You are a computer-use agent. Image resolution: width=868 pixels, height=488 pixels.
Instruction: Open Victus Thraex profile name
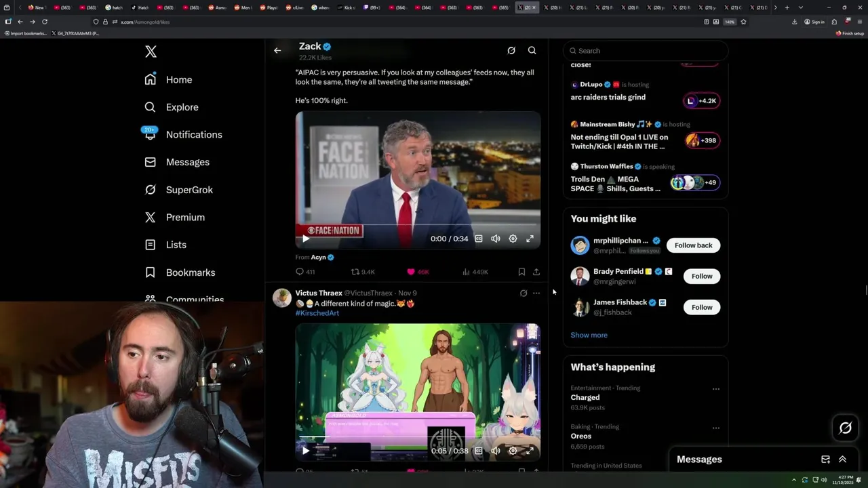coord(319,293)
